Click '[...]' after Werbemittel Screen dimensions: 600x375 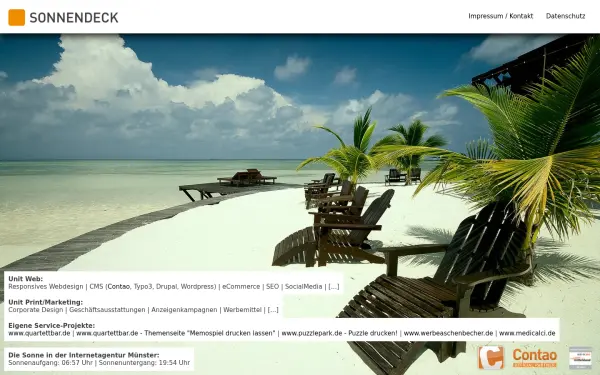(273, 310)
